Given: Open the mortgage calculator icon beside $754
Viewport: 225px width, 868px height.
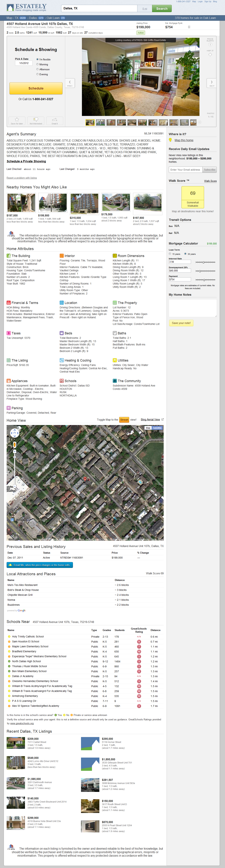Looking at the screenshot, I should coord(189,27).
